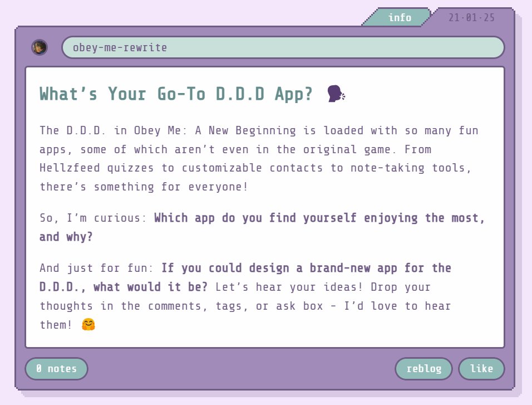The image size is (532, 405).
Task: Switch to the 'info' tab
Action: pyautogui.click(x=400, y=17)
